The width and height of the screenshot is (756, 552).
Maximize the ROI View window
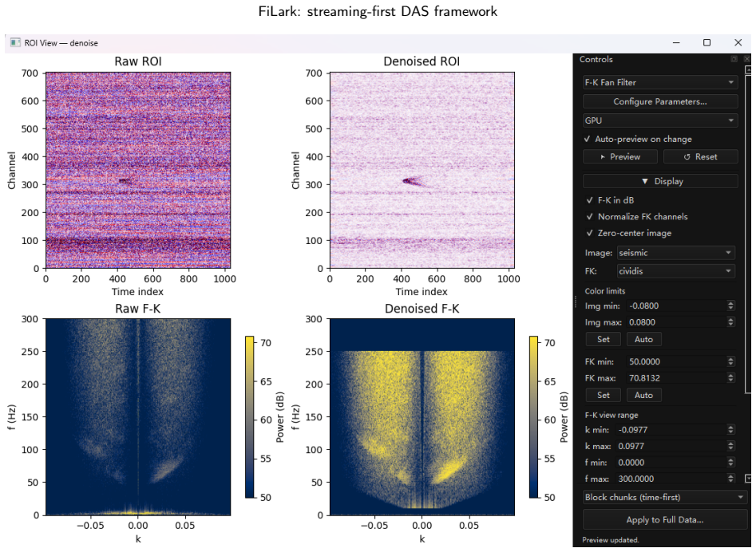tap(707, 43)
